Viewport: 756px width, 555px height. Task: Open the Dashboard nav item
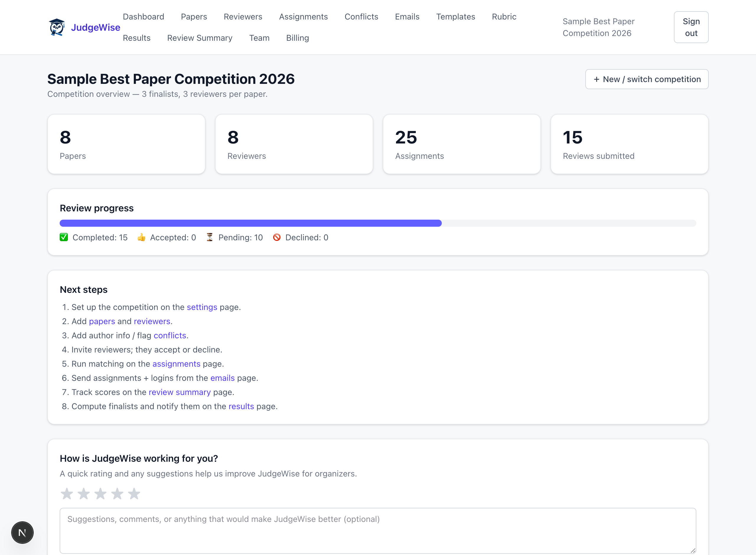click(x=144, y=17)
